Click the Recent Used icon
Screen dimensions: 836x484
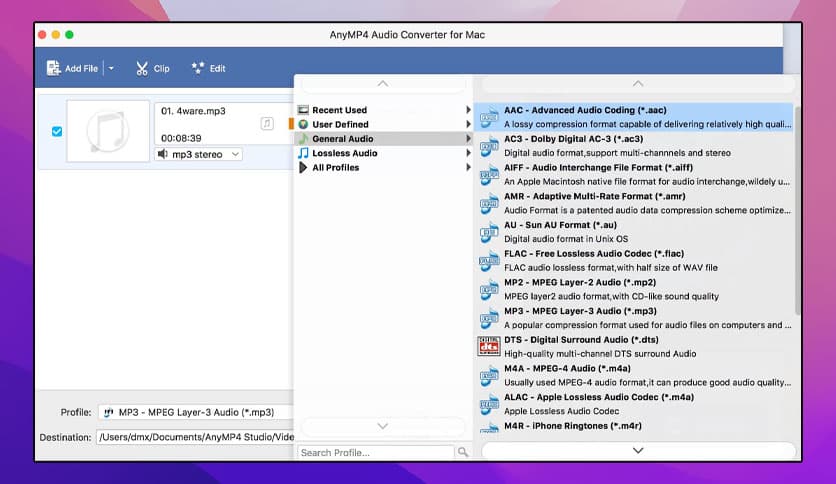coord(303,110)
